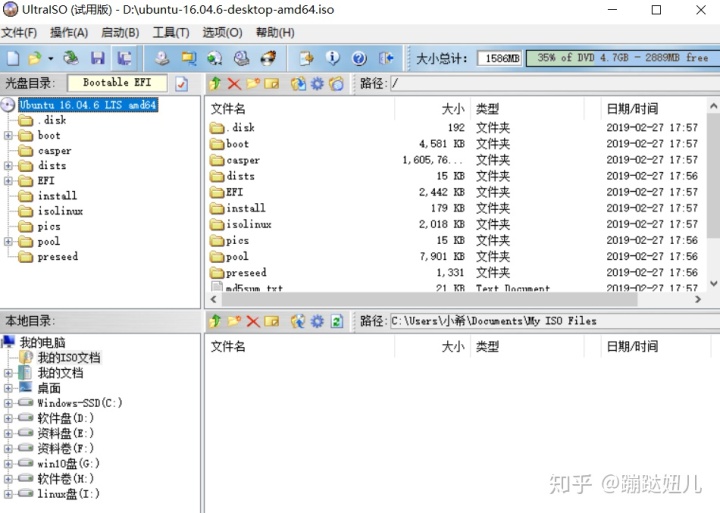
Task: Sort image files by the 文件名 column header
Action: (x=301, y=109)
